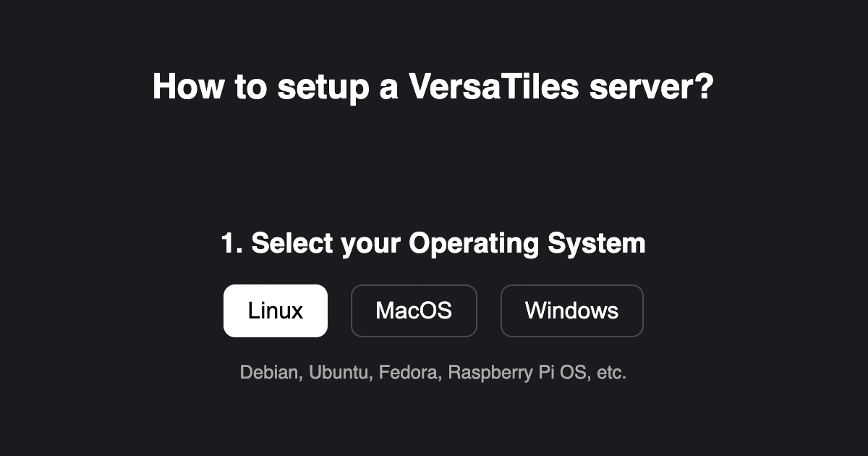Click the 'Select your Operating System' heading
Screen dimensions: 868x456
click(x=433, y=243)
